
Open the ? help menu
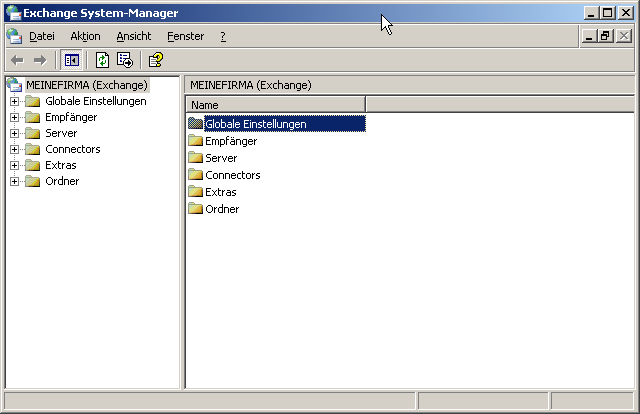[x=223, y=36]
